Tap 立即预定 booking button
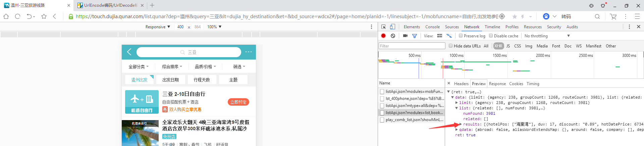Viewport: 644px width, 146px height. pos(238,102)
